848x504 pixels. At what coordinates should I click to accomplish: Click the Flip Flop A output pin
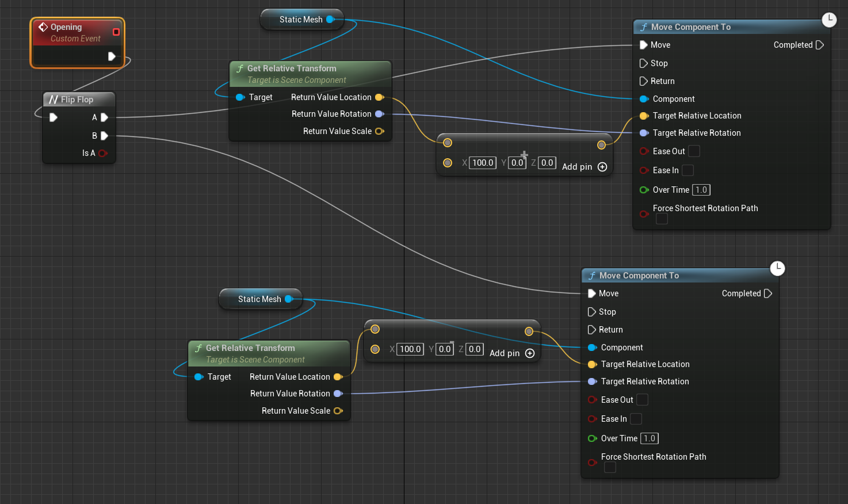pyautogui.click(x=104, y=117)
